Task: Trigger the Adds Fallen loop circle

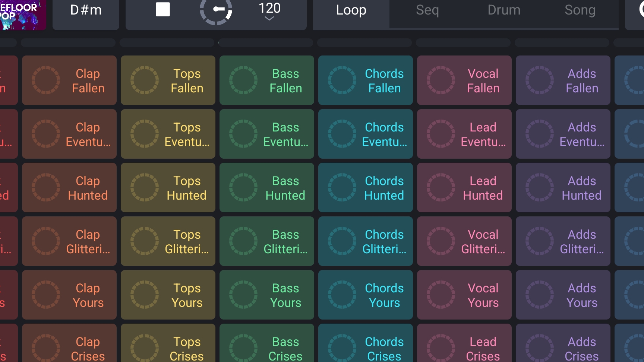Action: coord(540,80)
